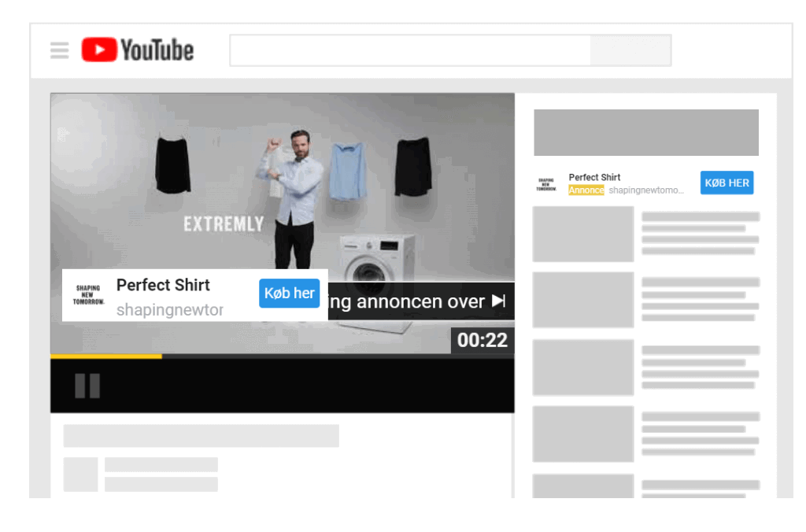Click Shaping New Tomorrow logo in video overlay

[88, 295]
